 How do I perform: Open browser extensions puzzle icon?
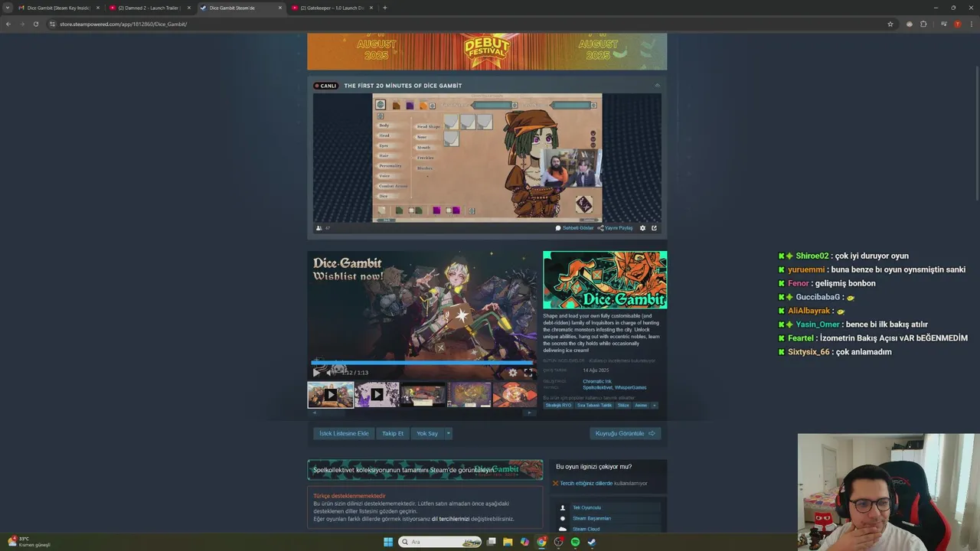click(923, 24)
